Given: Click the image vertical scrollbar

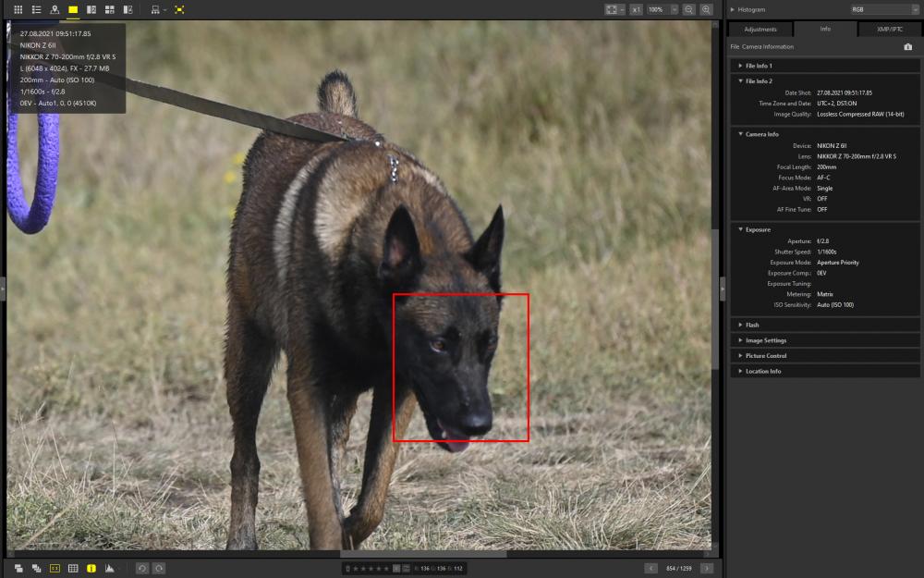Looking at the screenshot, I should (715, 300).
